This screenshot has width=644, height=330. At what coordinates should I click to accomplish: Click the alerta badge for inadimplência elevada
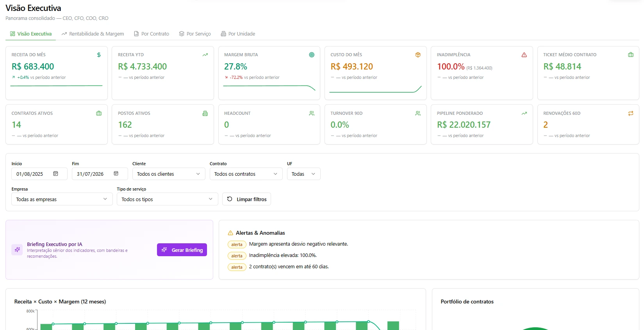pyautogui.click(x=237, y=256)
